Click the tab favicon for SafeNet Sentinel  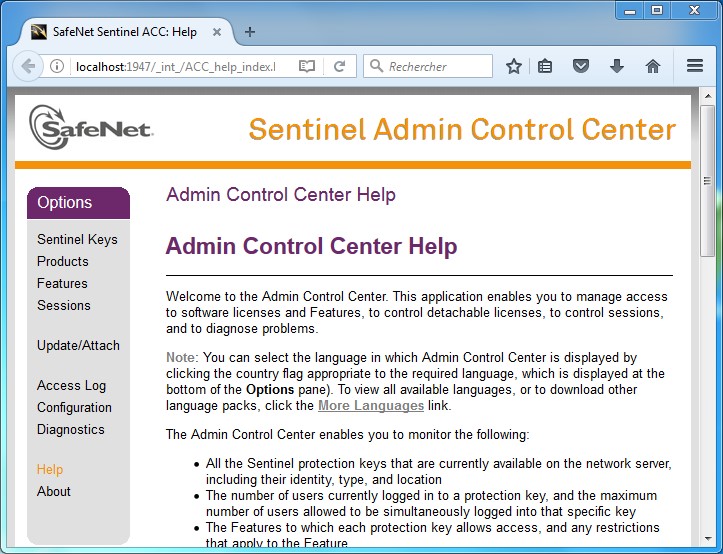point(39,32)
